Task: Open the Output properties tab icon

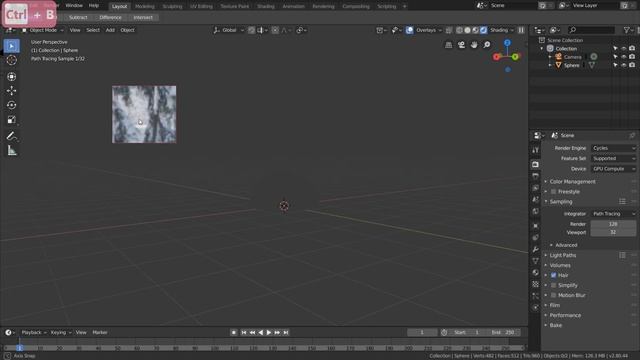Action: coord(536,176)
